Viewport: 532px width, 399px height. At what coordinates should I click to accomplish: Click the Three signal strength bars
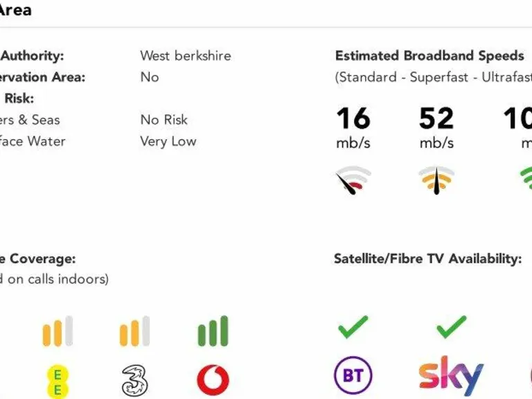tap(134, 331)
